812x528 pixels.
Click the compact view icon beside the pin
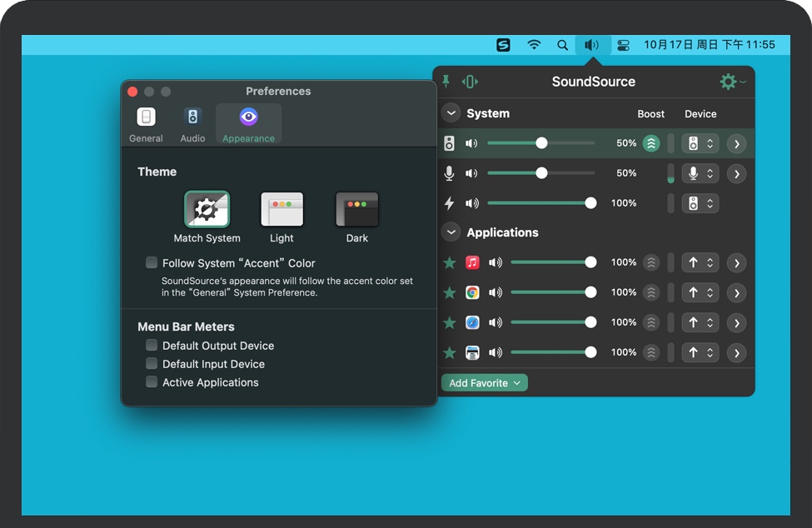click(x=471, y=82)
